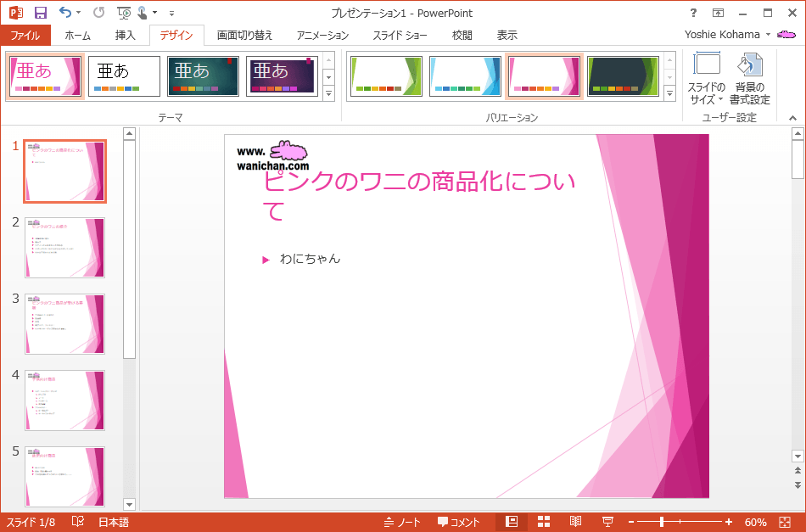
Task: Click the pink crocodile account picture
Action: tap(786, 35)
